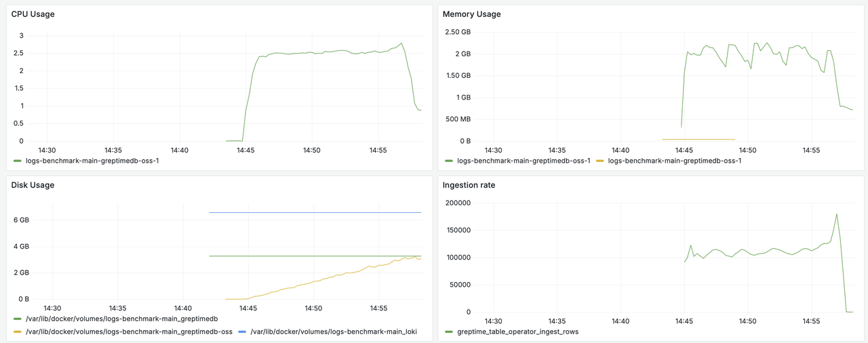Click blue swatch beside logs-benchmark-main_loki legend
Screen dimensions: 868x343
click(x=243, y=332)
